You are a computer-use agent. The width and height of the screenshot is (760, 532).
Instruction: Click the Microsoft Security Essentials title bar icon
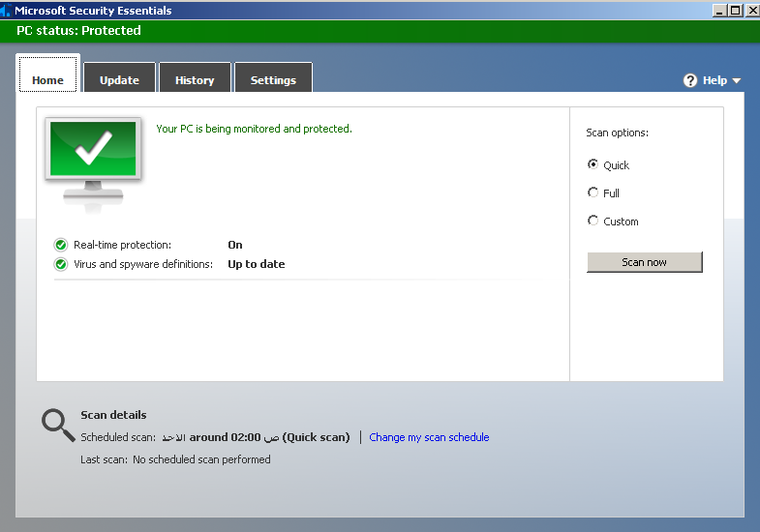click(7, 11)
